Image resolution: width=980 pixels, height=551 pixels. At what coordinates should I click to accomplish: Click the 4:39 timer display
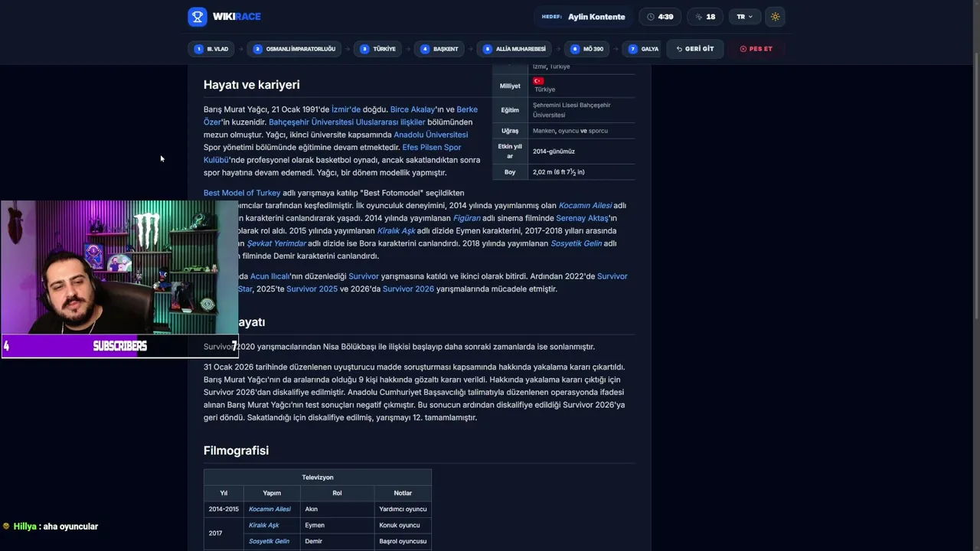click(660, 17)
